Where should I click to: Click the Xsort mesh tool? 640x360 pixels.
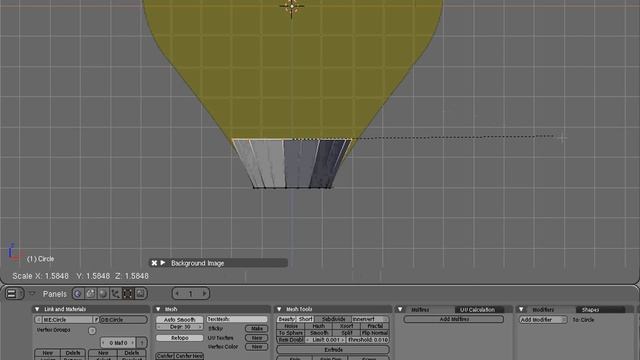point(347,326)
